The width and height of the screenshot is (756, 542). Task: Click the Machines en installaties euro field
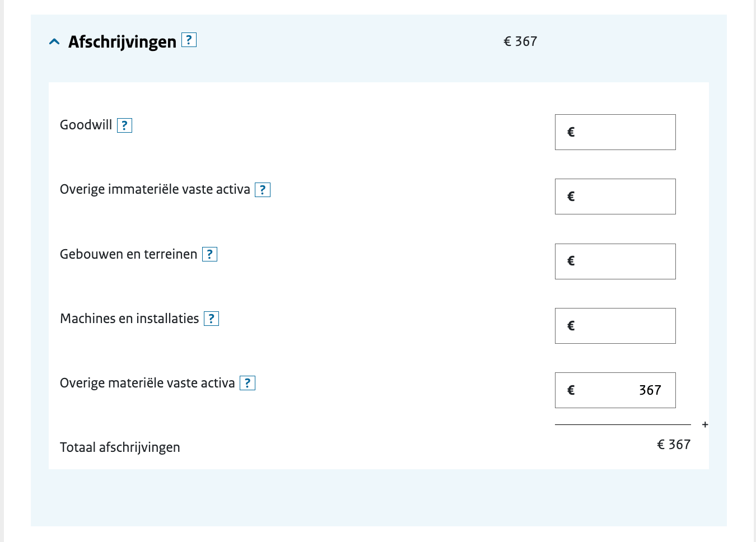point(615,326)
